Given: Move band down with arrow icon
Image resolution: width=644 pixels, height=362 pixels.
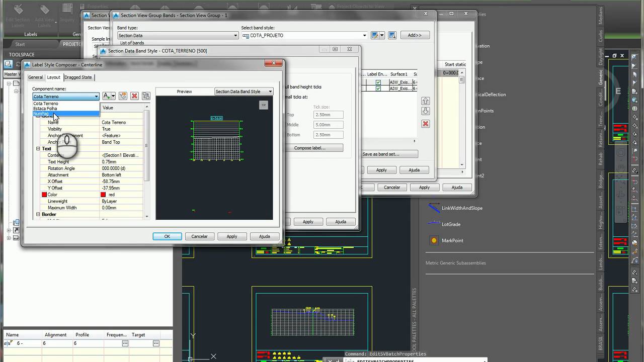Looking at the screenshot, I should click(426, 111).
